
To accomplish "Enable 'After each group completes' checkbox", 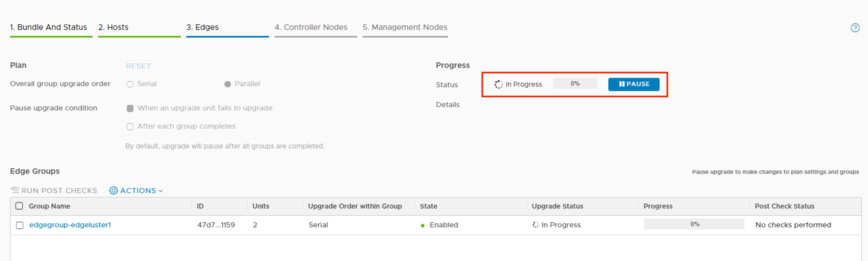I will (130, 126).
